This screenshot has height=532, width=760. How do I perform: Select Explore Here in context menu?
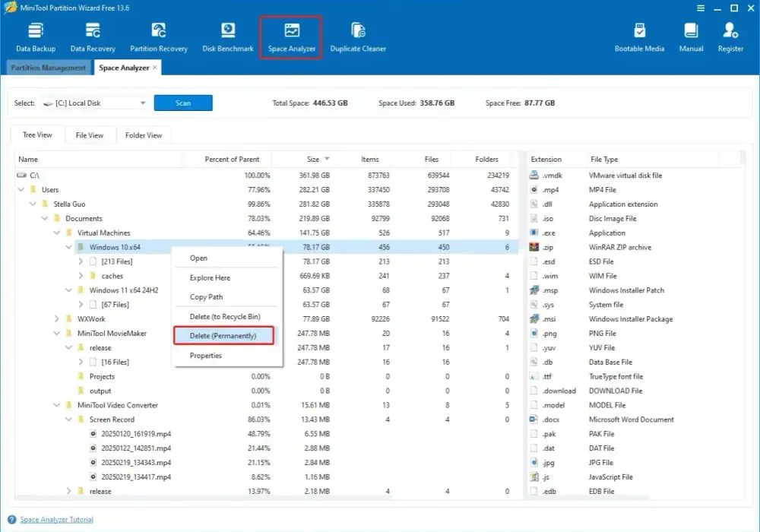(x=227, y=277)
